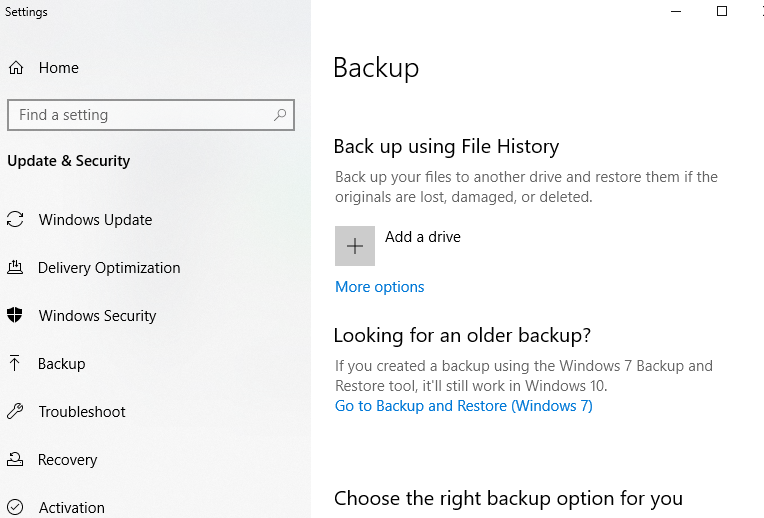Minimize the Settings window
The width and height of the screenshot is (764, 518).
point(676,11)
